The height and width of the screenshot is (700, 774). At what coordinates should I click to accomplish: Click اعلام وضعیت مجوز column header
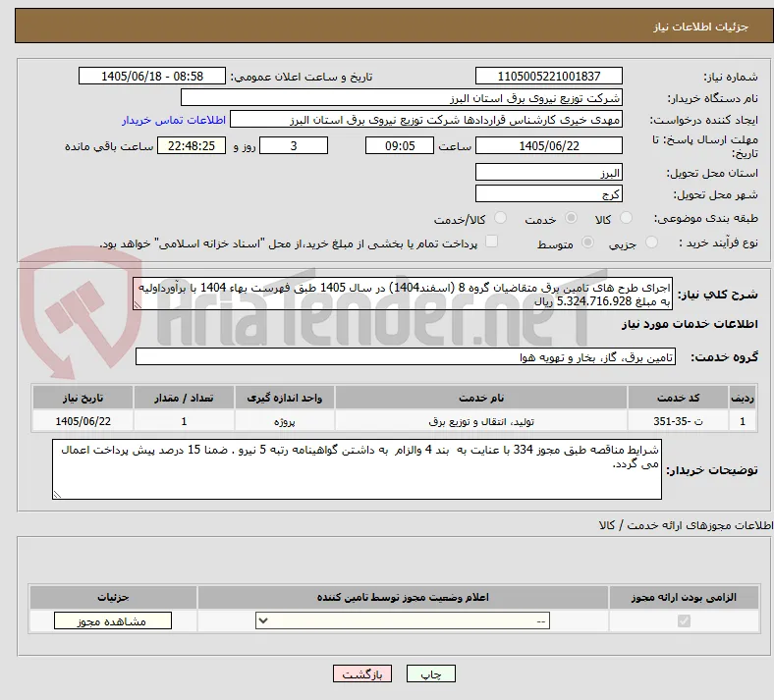tap(403, 597)
